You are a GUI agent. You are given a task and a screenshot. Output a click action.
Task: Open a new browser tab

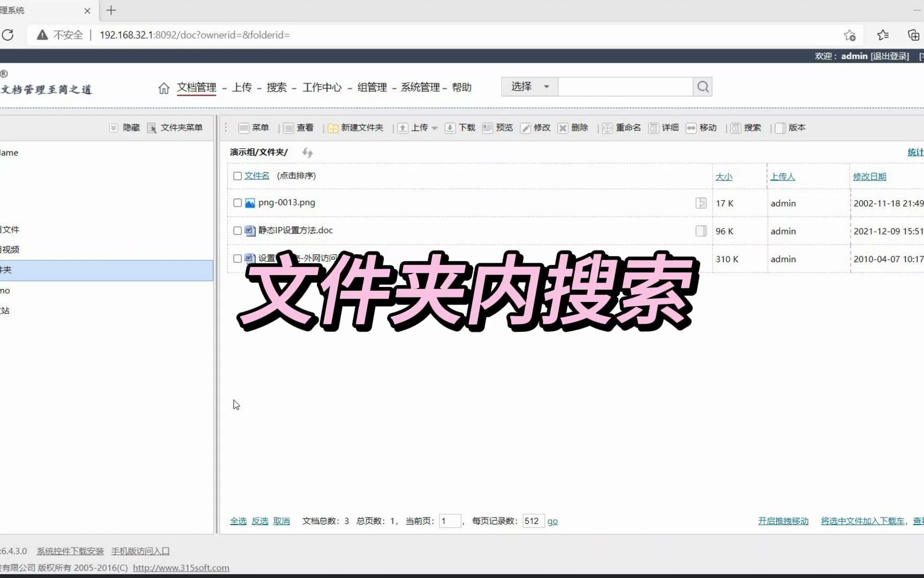[x=111, y=10]
